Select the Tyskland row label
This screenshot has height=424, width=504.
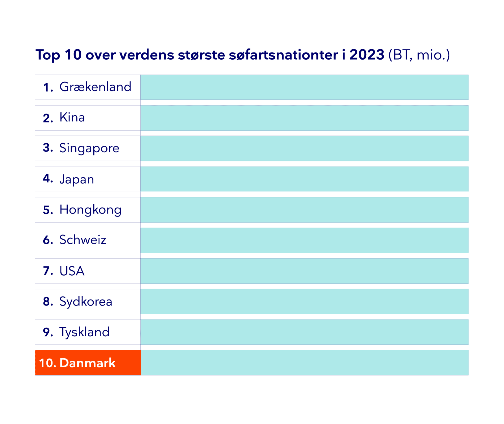click(84, 332)
